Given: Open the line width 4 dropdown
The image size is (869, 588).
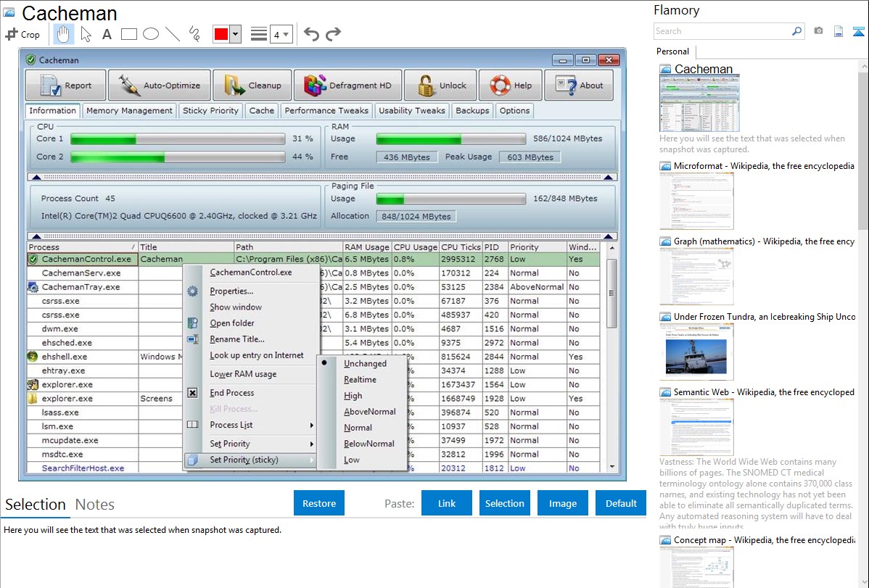Looking at the screenshot, I should tap(281, 34).
